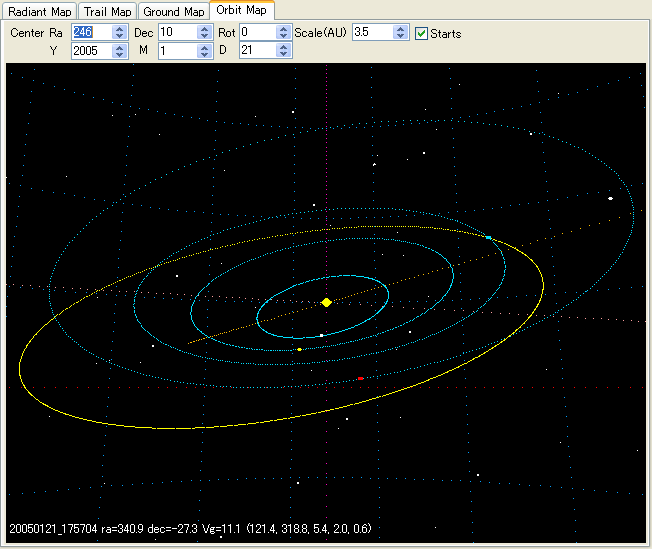Click the cyan planet marker on outer orbit
652x549 pixels.
(x=488, y=237)
